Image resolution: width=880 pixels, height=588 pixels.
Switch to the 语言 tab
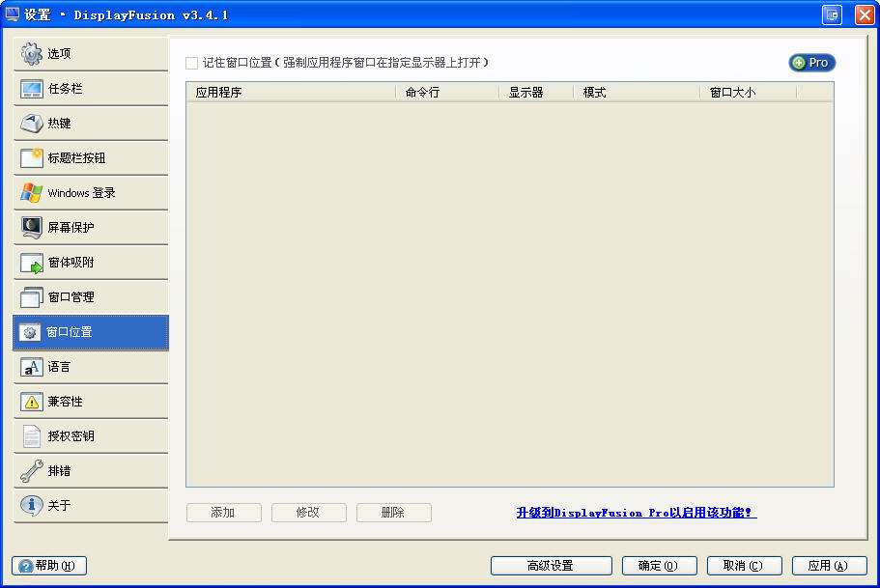click(91, 367)
